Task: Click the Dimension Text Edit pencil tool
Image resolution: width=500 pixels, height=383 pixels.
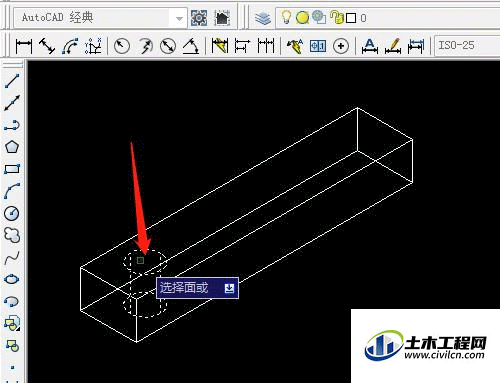Action: pos(393,46)
